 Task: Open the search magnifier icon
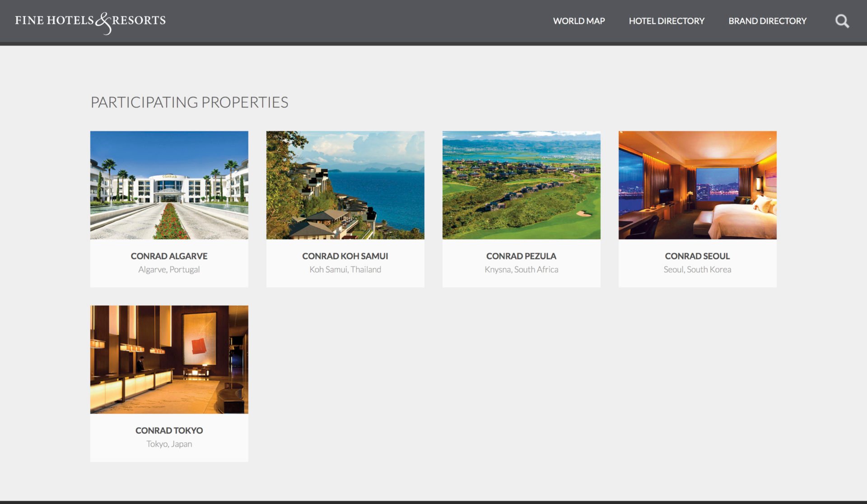pyautogui.click(x=842, y=21)
